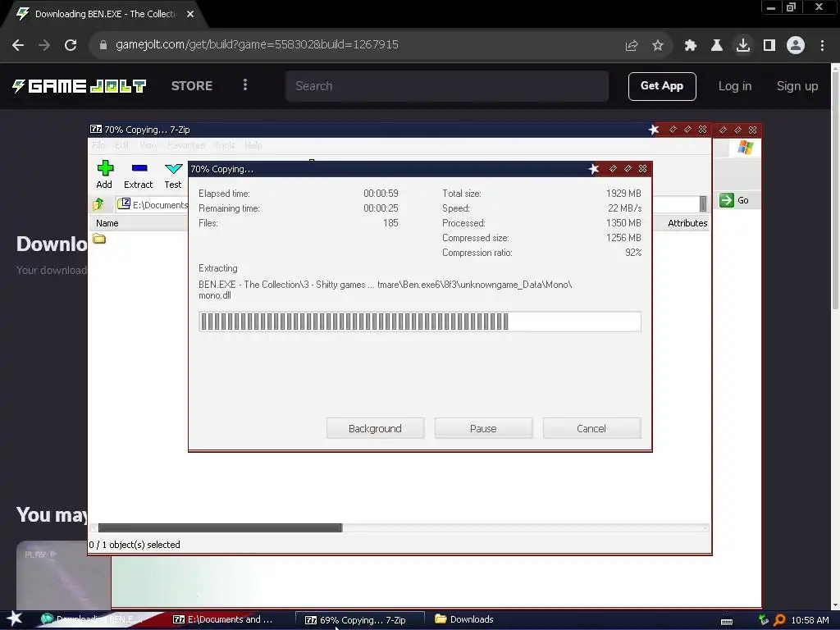The height and width of the screenshot is (630, 840).
Task: Click the green Go arrow button
Action: tap(727, 200)
